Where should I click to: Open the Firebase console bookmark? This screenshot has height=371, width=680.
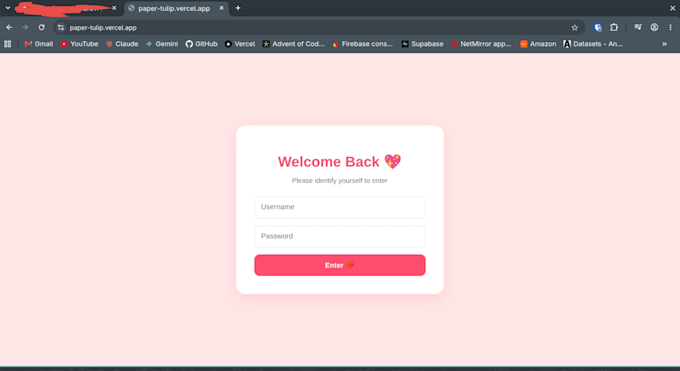(363, 44)
